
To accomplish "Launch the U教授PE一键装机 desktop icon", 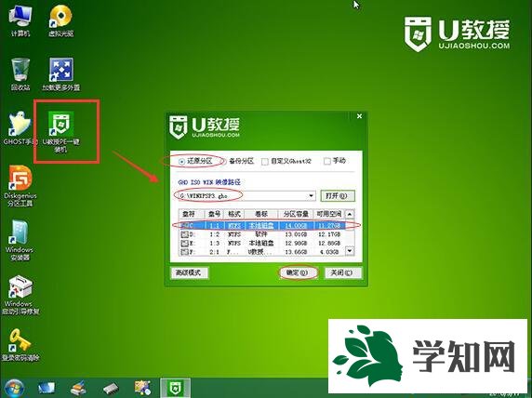I will [61, 132].
